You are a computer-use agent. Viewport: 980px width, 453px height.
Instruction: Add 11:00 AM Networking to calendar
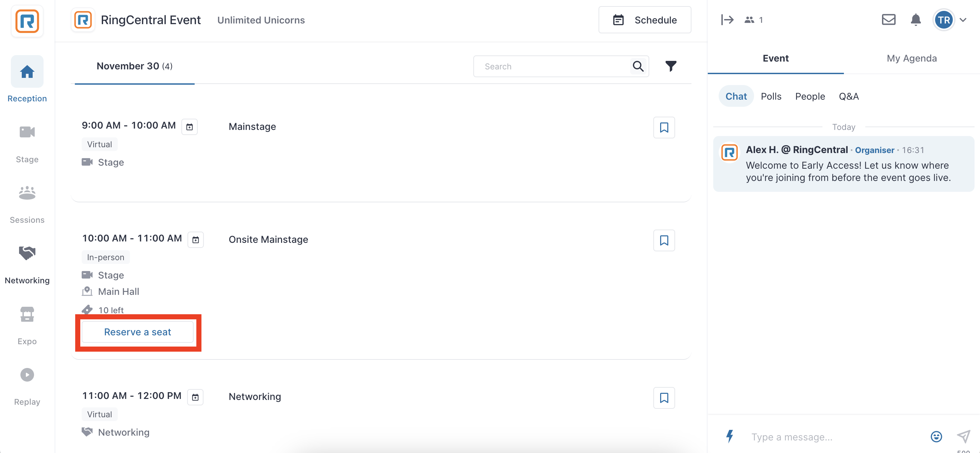[x=195, y=397]
